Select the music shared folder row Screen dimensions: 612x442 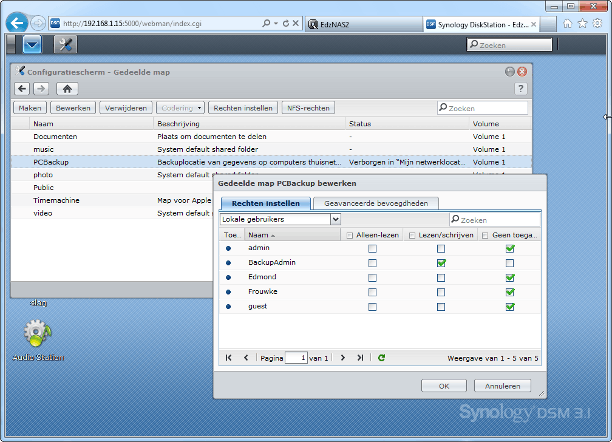click(x=271, y=149)
